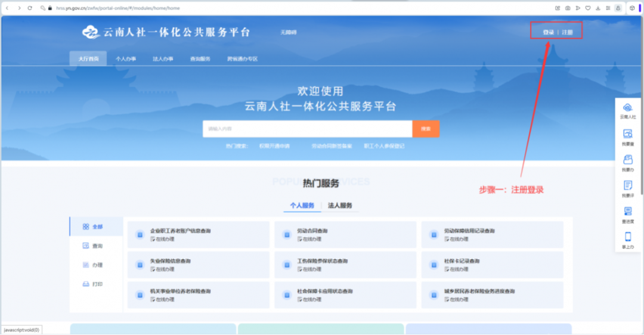The height and width of the screenshot is (335, 644).
Task: Select the 法人服务 tab under 热门服务
Action: pos(340,206)
